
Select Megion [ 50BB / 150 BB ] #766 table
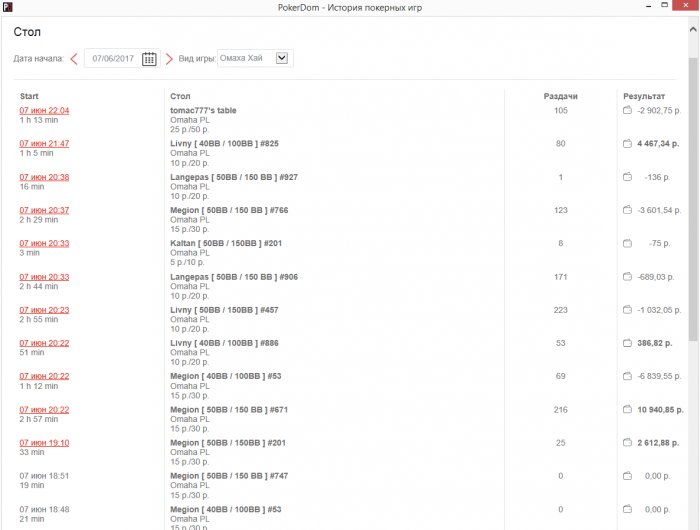[229, 210]
